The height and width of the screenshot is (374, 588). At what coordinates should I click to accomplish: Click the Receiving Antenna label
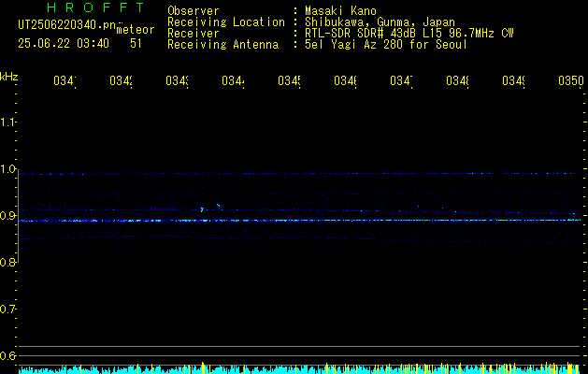(x=222, y=45)
